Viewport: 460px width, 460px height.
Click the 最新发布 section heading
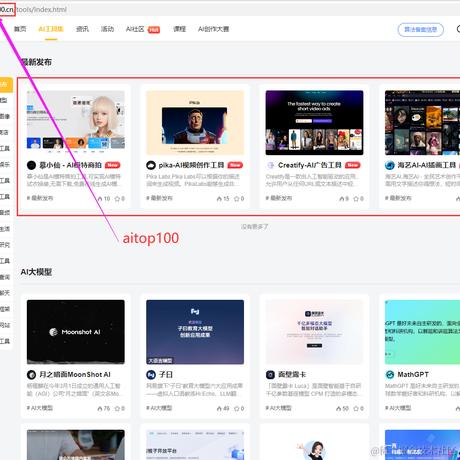[36, 62]
